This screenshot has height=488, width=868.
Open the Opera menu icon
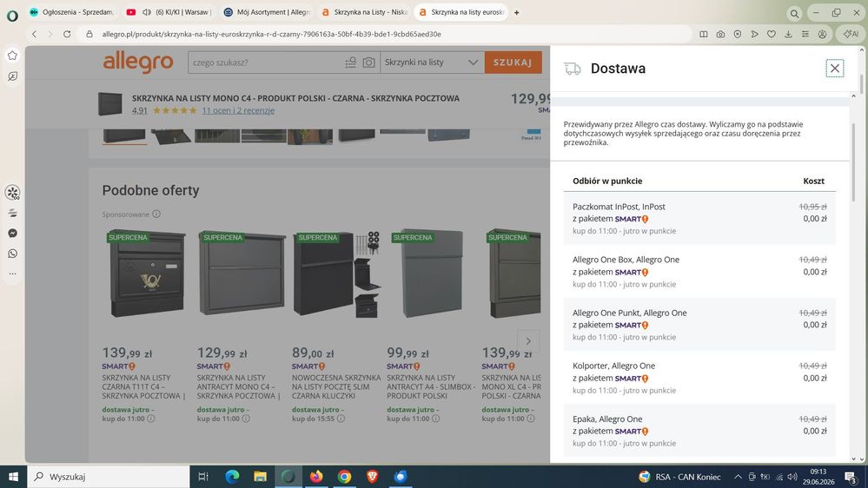point(12,16)
